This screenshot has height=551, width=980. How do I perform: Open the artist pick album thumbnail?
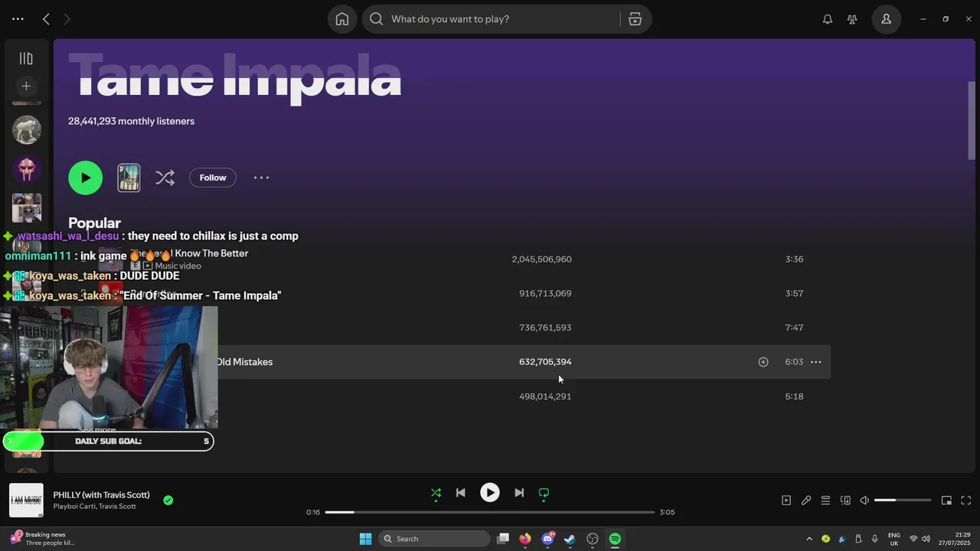tap(129, 178)
